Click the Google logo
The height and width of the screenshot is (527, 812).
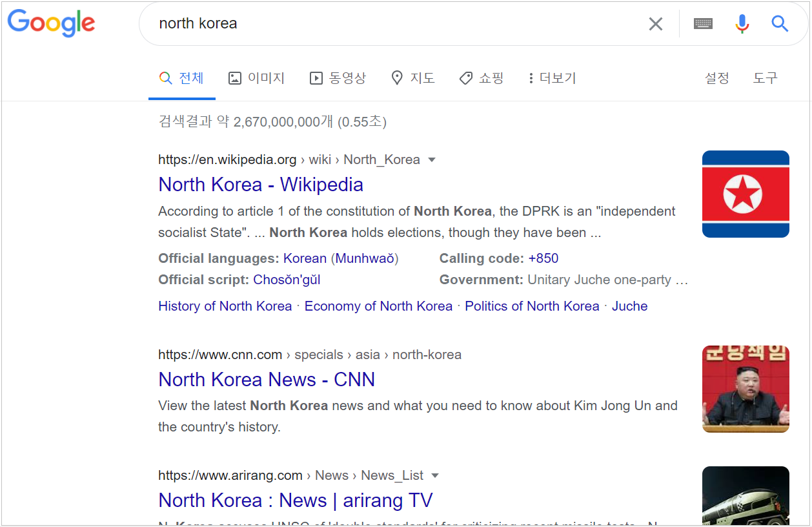click(x=51, y=24)
